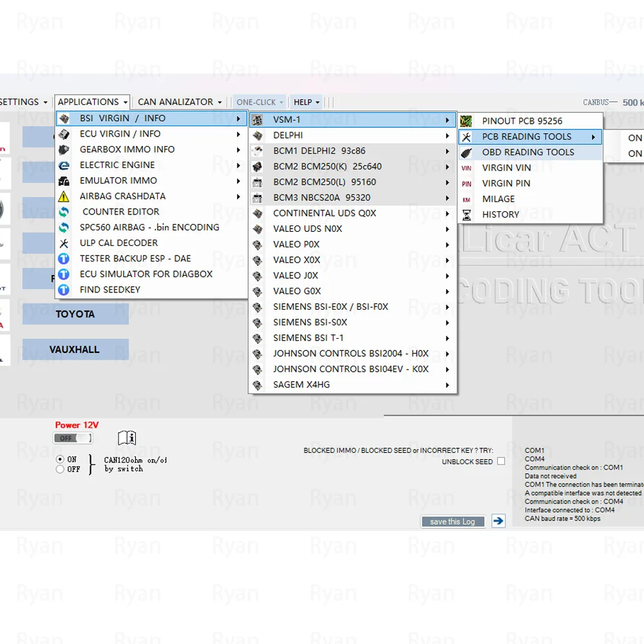The image size is (644, 644).
Task: Click the TESTER BACKUP ESP blue icon
Action: pos(64,259)
